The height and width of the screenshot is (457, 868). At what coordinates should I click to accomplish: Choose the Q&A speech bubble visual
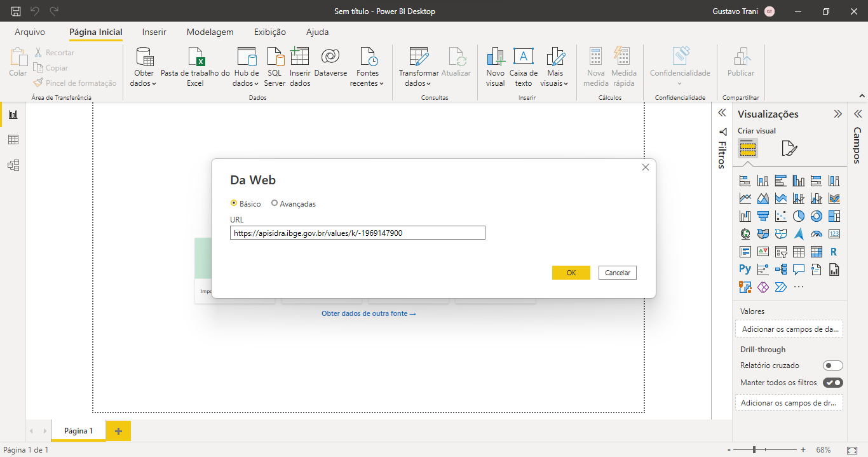point(799,269)
